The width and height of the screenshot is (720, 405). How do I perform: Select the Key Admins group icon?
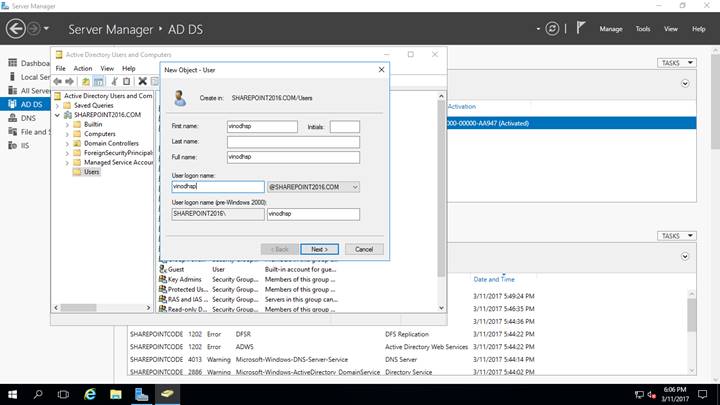(163, 279)
